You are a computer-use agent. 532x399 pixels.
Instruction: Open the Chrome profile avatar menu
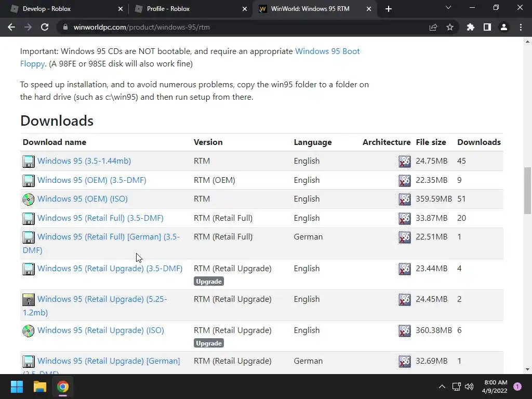504,27
